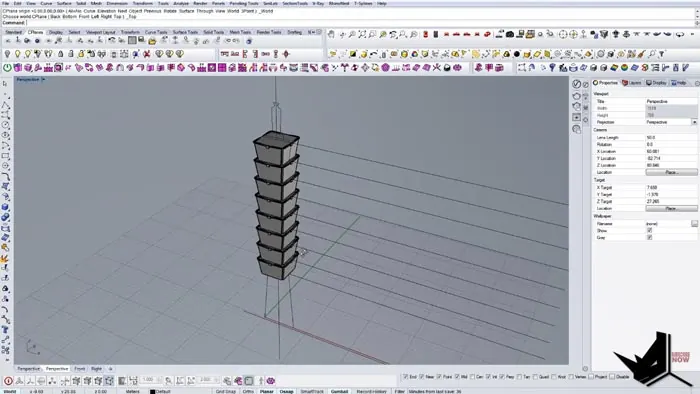Click the black Default layer color swatch
700x394 pixels.
click(152, 392)
